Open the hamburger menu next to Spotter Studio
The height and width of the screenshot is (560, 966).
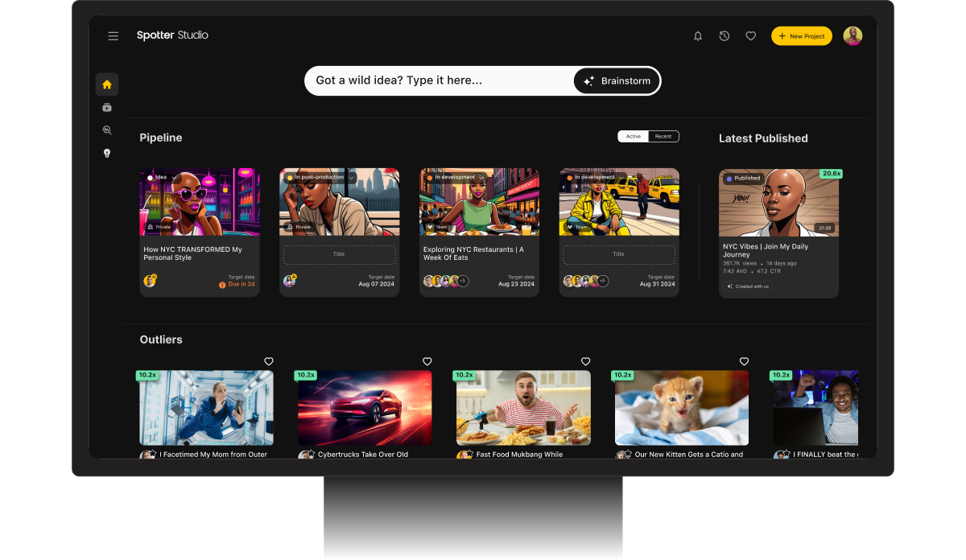point(113,35)
